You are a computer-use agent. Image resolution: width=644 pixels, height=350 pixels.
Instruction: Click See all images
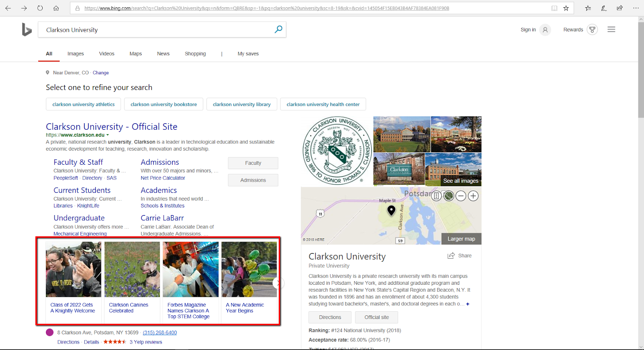coord(461,181)
